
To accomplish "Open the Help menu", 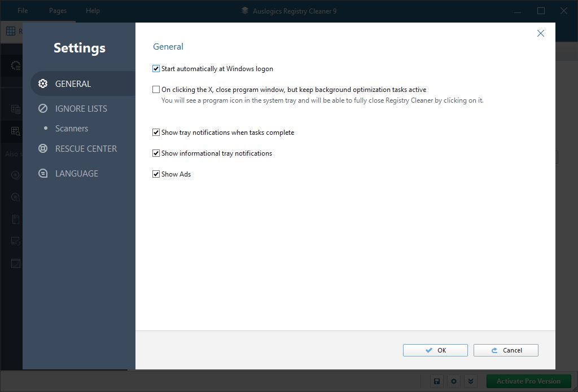I will (x=93, y=11).
